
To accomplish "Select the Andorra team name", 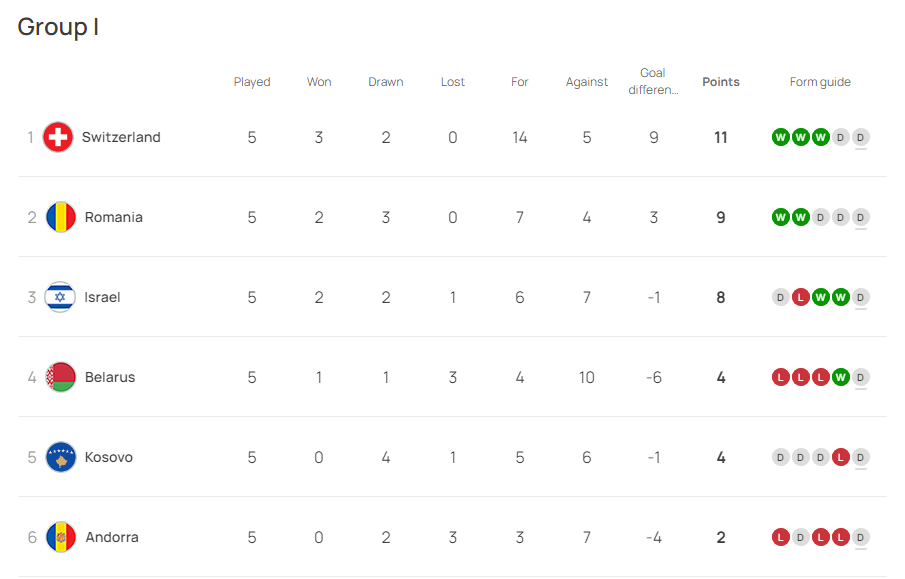I will pos(112,537).
